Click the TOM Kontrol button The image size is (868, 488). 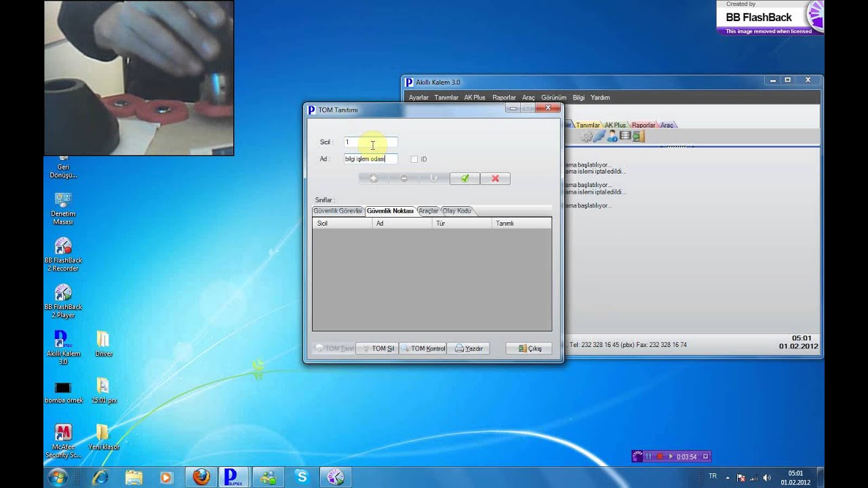tap(422, 348)
